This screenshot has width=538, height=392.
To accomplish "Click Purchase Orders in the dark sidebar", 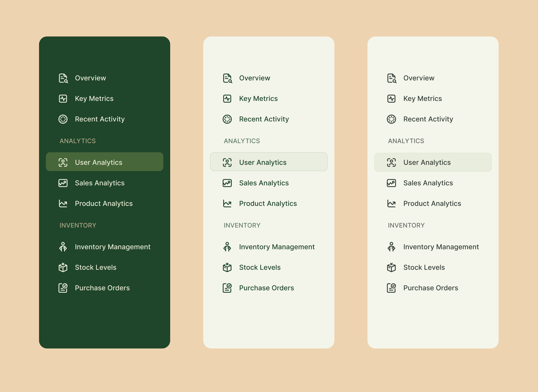I will tap(102, 288).
